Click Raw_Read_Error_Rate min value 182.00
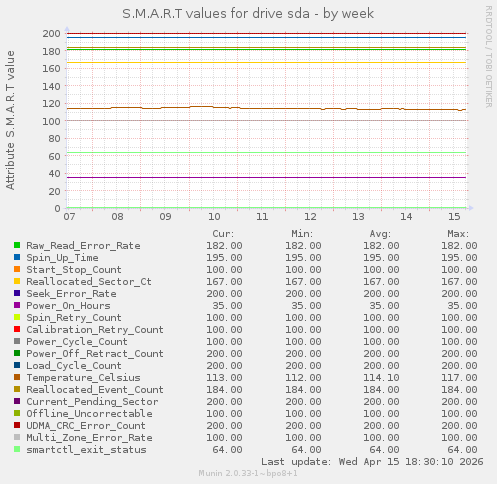Screen dimensions: 497x484 pos(303,246)
